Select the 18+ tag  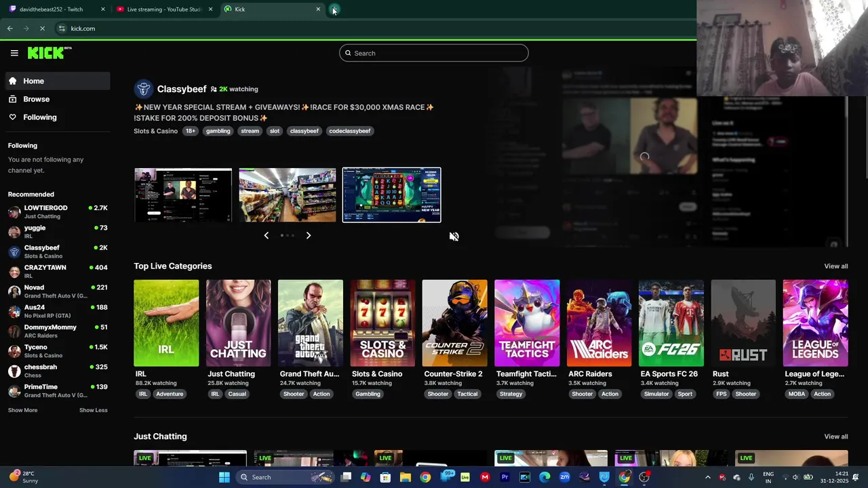[191, 131]
